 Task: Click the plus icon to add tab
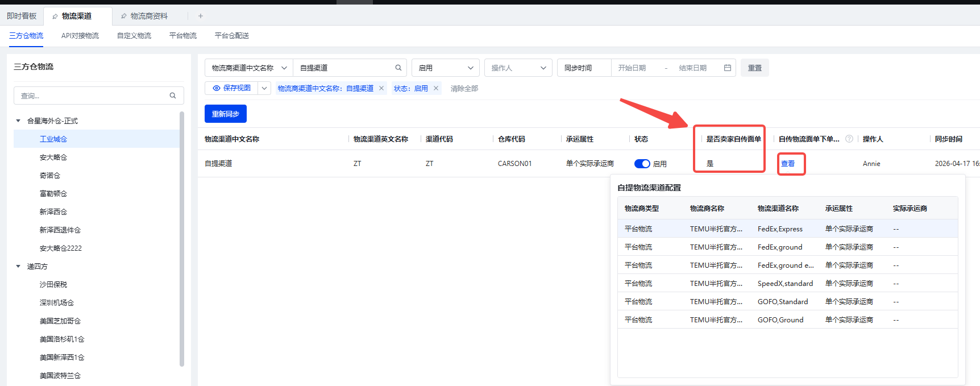click(201, 16)
